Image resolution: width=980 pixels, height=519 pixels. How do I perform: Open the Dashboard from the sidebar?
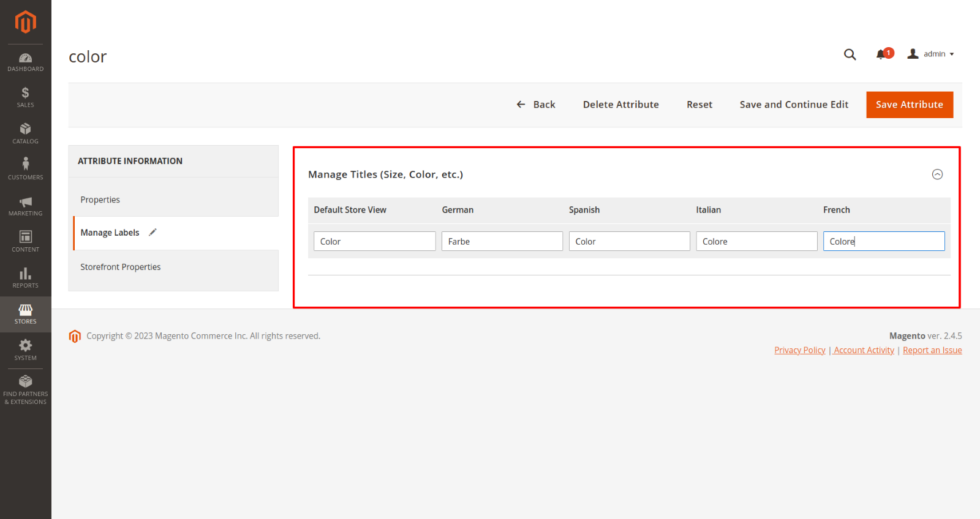25,62
